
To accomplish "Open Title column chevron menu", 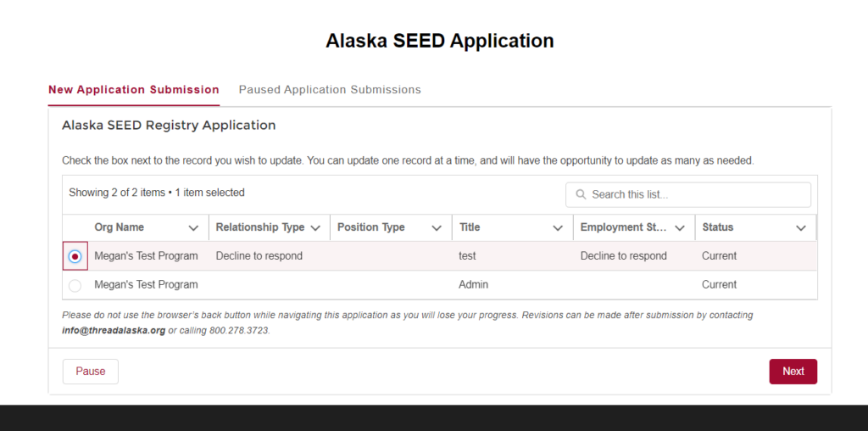I will (558, 227).
